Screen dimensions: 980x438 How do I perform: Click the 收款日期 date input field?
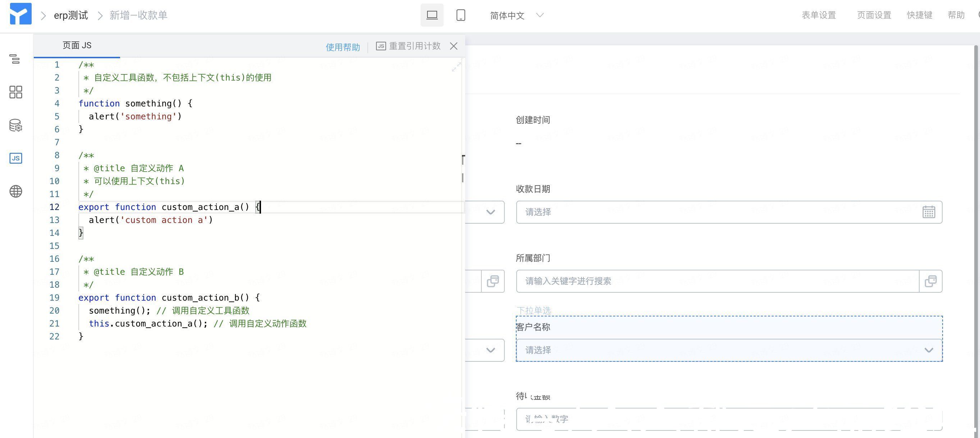coord(729,212)
